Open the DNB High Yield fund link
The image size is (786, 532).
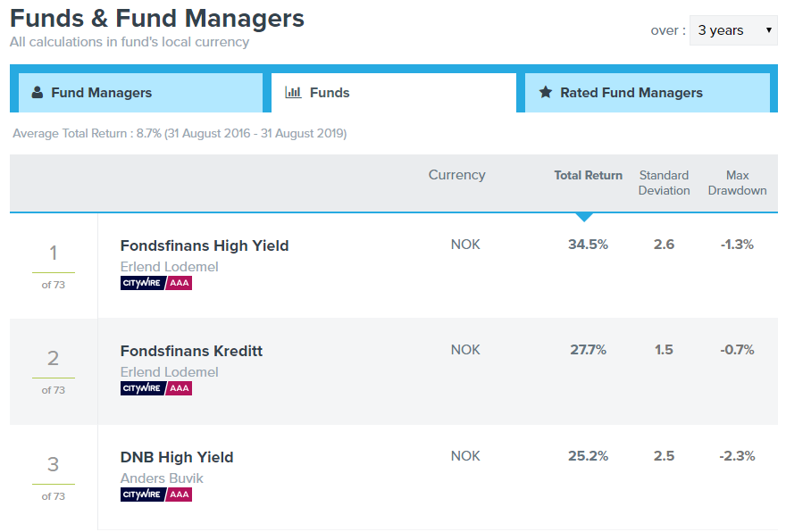click(x=177, y=457)
